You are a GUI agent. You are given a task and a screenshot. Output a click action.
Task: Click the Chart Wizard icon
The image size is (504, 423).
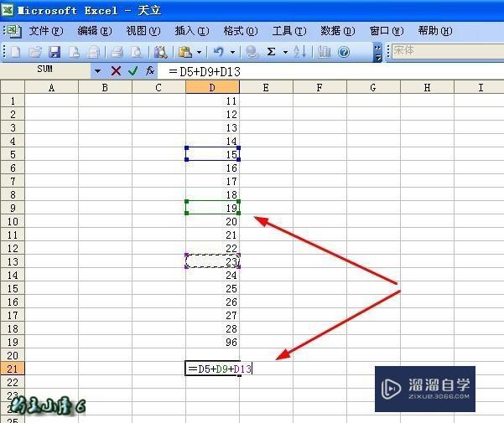pos(324,52)
